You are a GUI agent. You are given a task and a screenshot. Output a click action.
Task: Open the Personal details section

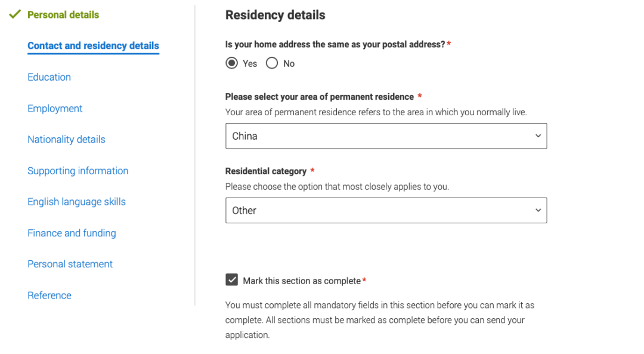click(63, 14)
